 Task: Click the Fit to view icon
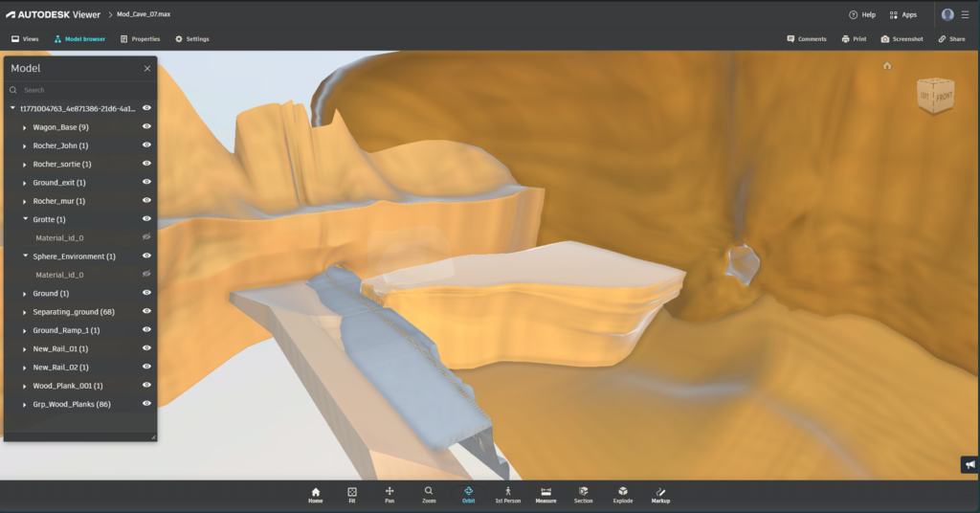352,494
